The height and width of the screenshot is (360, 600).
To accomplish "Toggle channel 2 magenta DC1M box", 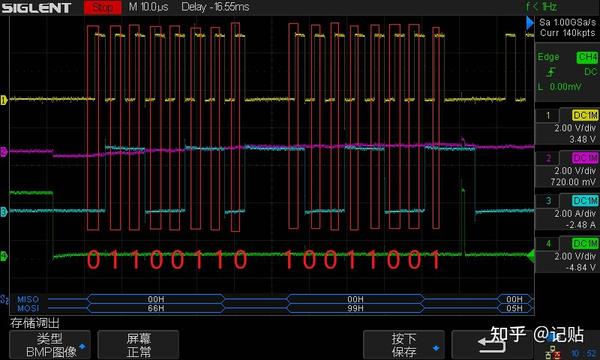I will 585,158.
